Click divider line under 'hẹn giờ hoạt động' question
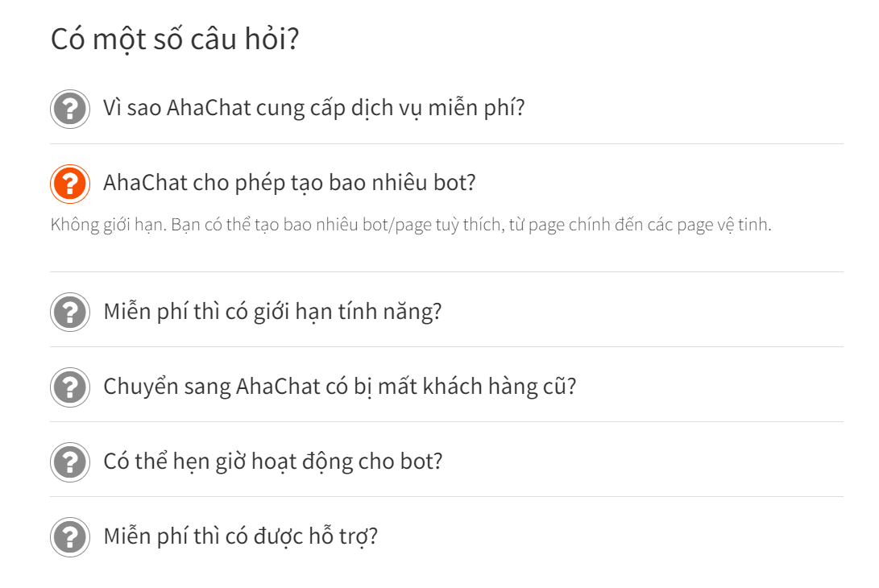The height and width of the screenshot is (588, 879). point(446,497)
